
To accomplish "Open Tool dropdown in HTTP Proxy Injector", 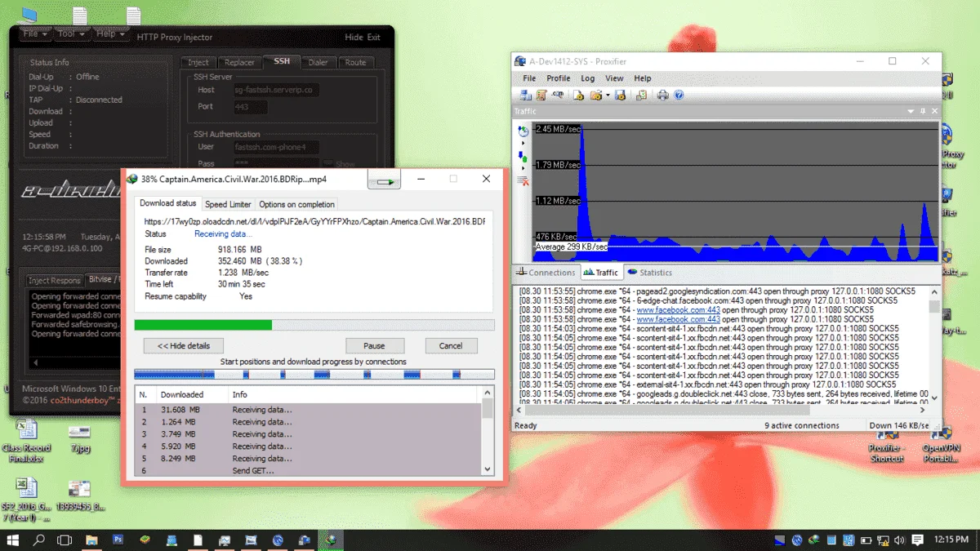I will point(71,35).
